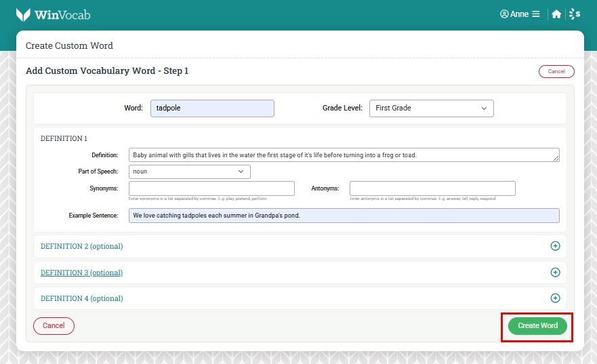The image size is (597, 364).
Task: Click the dotted S icon in header
Action: point(575,14)
